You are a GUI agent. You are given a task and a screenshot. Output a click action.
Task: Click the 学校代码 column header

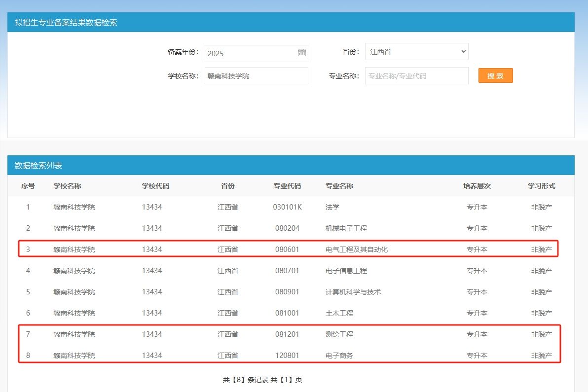[155, 186]
